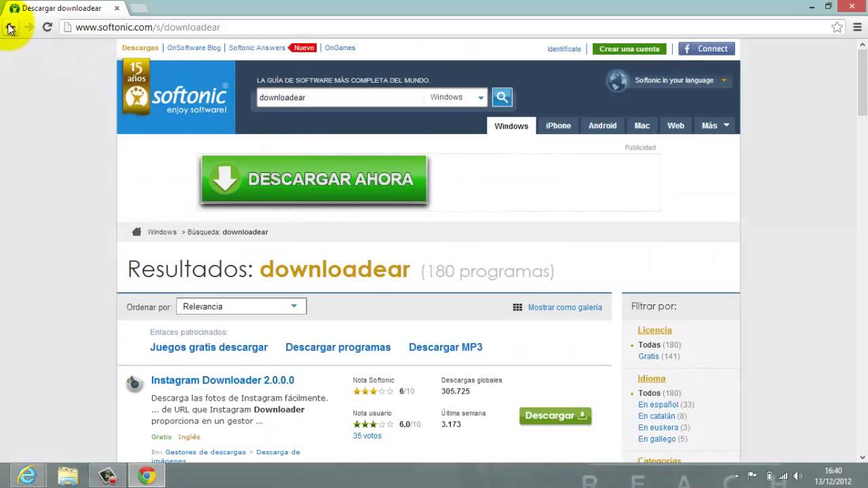Select Todas under Licencia filter
The image size is (868, 488).
[649, 345]
